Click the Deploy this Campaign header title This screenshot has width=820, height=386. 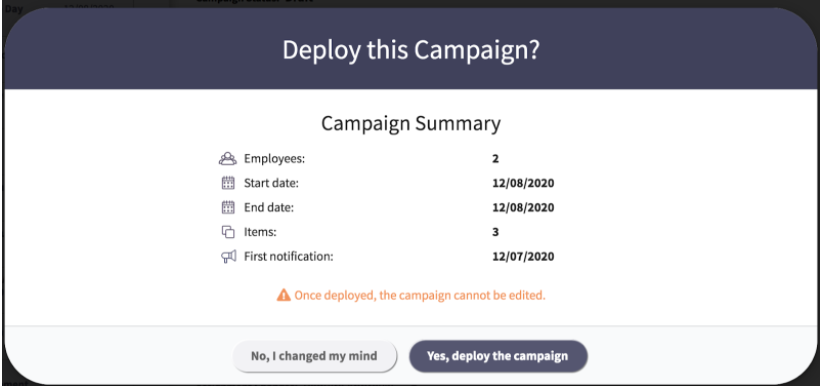click(411, 51)
